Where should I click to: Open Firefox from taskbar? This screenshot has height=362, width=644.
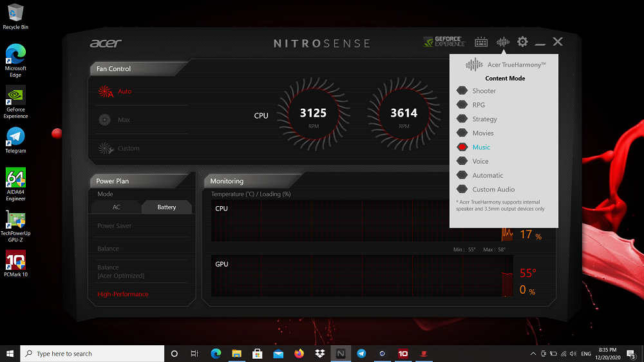pos(299,354)
